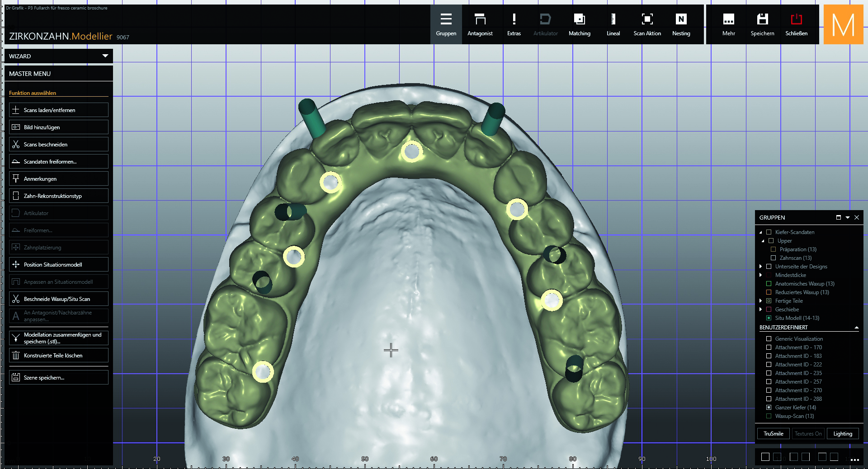Expand Unterseite der Designs node
Screen dimensions: 868x469
(x=761, y=266)
